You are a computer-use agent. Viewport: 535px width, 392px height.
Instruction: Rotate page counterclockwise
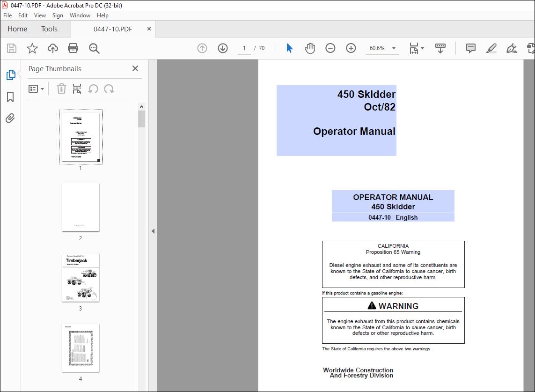point(93,89)
